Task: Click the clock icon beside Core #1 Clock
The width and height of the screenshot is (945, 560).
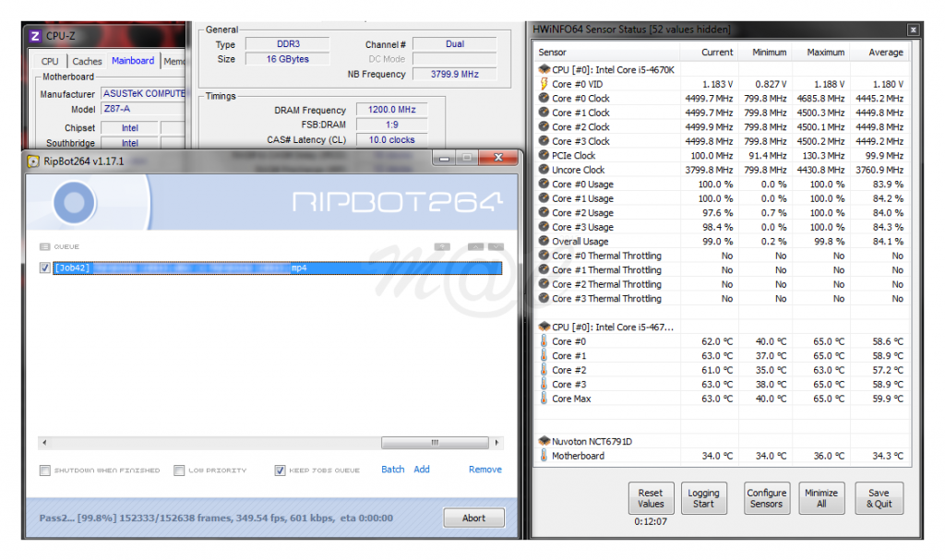Action: pyautogui.click(x=544, y=113)
